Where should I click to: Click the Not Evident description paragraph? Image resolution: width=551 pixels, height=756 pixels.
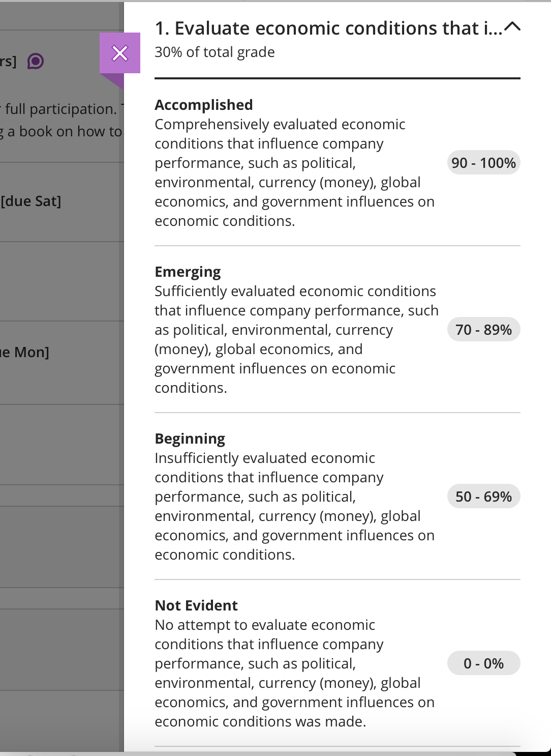pyautogui.click(x=295, y=673)
